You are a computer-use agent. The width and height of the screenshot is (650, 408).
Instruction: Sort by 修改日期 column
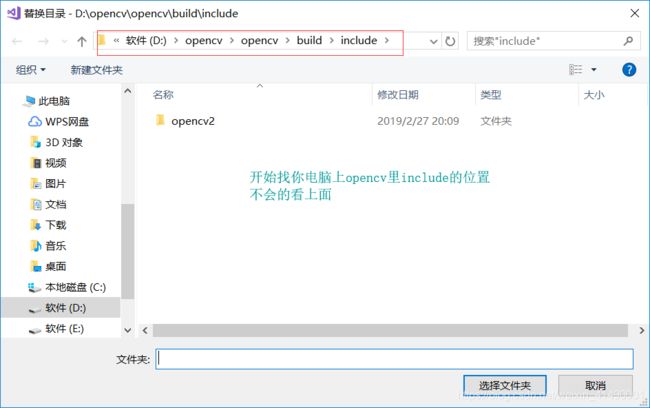398,95
